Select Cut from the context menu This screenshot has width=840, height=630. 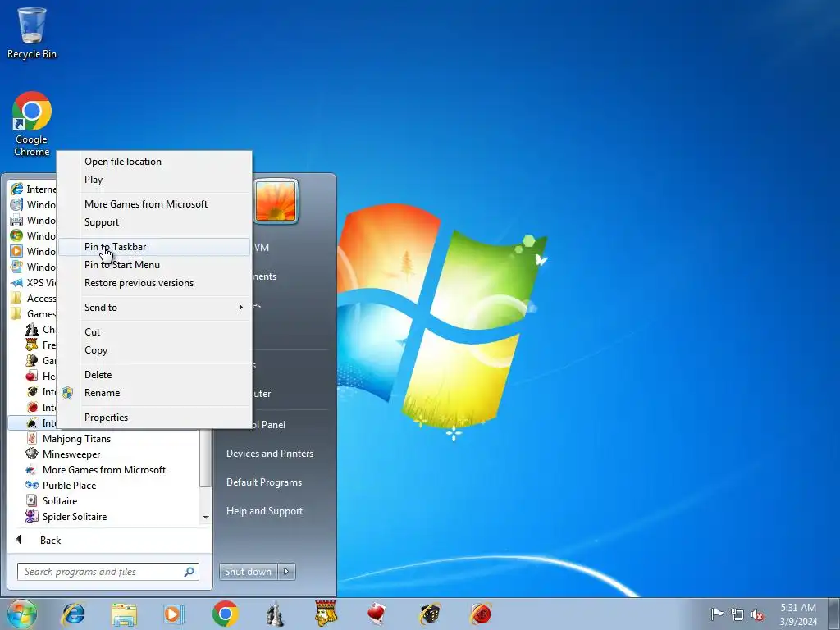154,332
